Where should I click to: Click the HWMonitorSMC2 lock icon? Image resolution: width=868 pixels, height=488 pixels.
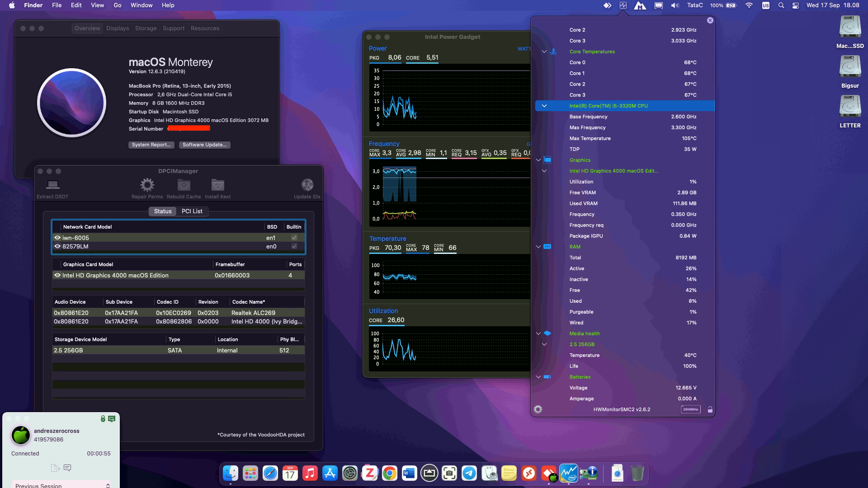[710, 409]
